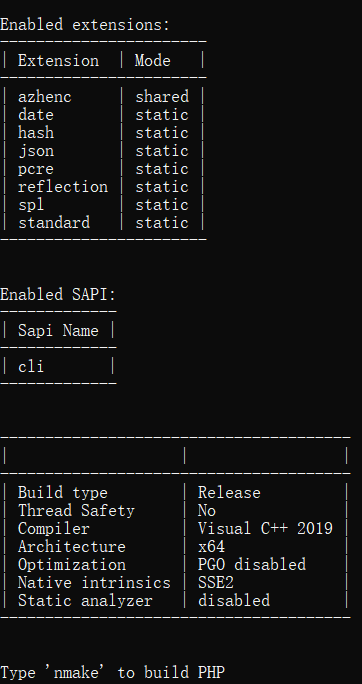Click 'disabled' in the Static analyzer row
The width and height of the screenshot is (362, 684).
tap(234, 601)
